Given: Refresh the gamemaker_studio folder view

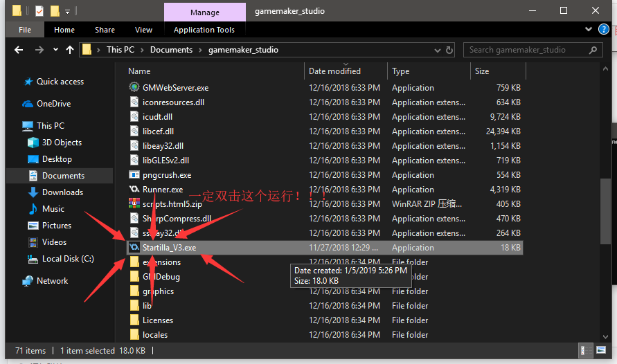Looking at the screenshot, I should (x=449, y=50).
